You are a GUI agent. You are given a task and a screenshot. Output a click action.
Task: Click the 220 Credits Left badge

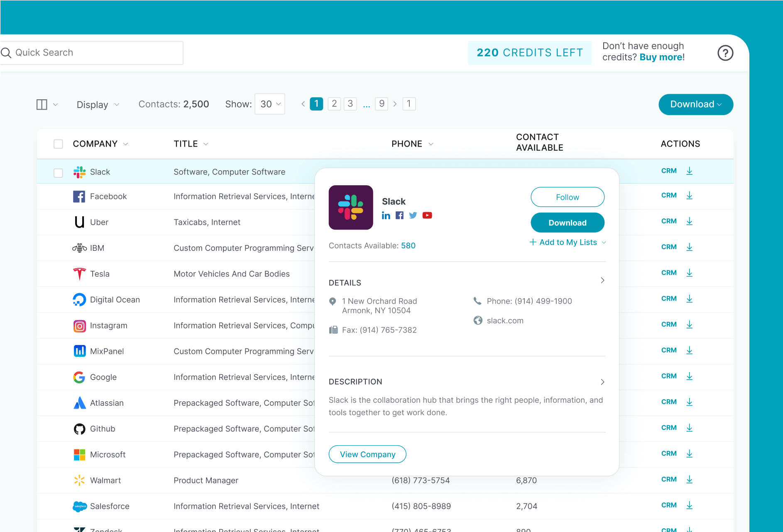(530, 53)
